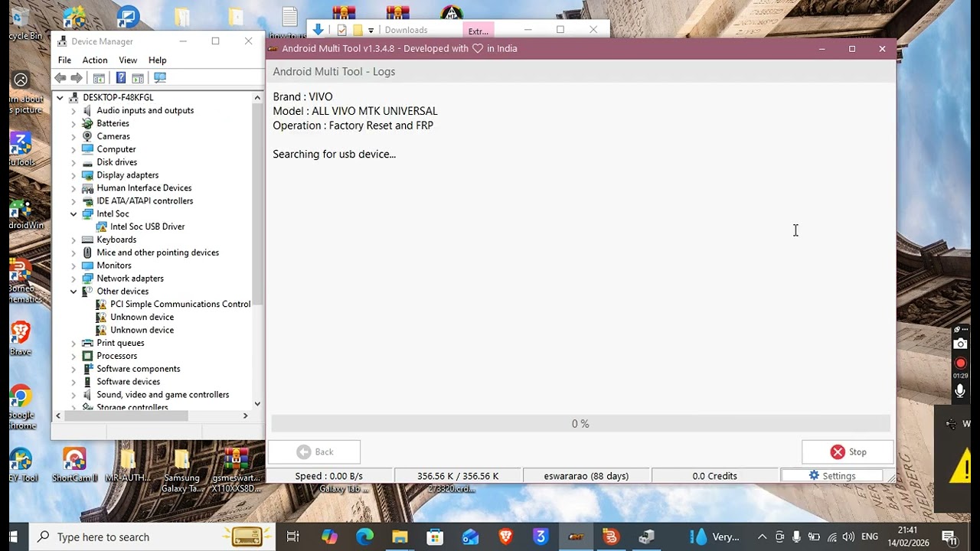Image resolution: width=980 pixels, height=551 pixels.
Task: Click the 'Searching for usb device...' log line
Action: 335,155
